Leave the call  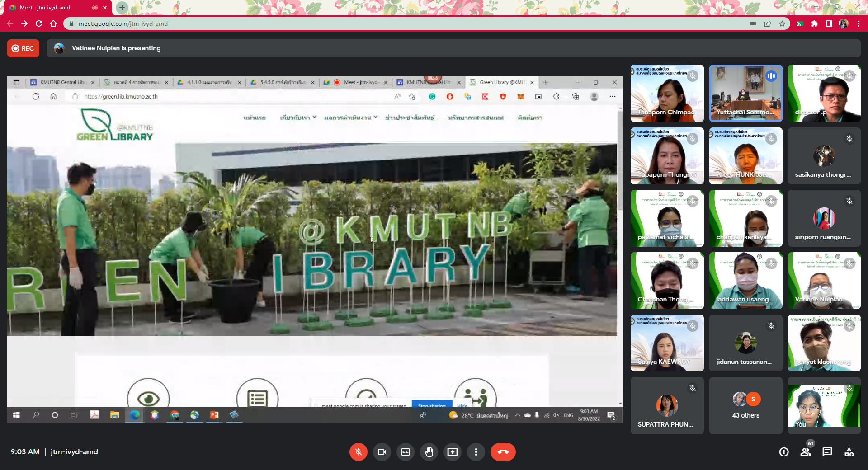503,452
